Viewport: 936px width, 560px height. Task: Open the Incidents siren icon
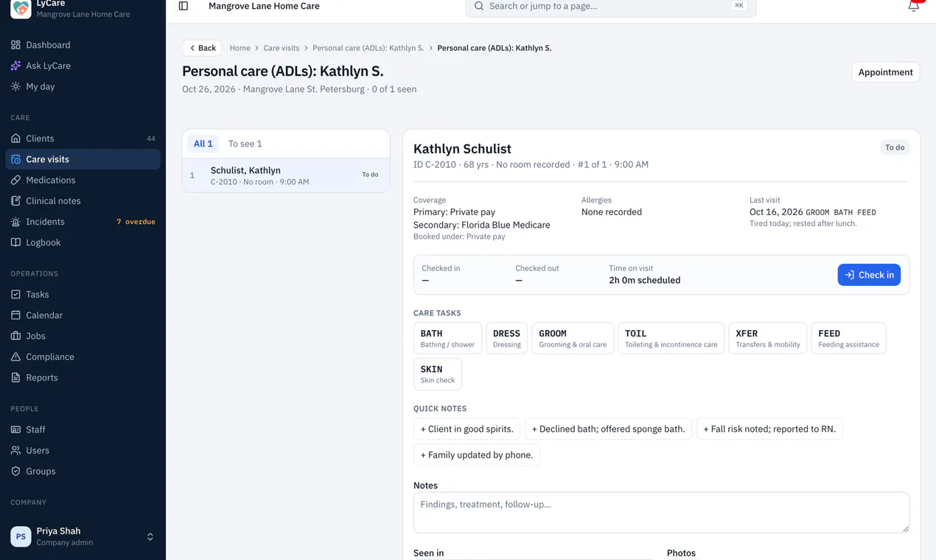(15, 222)
